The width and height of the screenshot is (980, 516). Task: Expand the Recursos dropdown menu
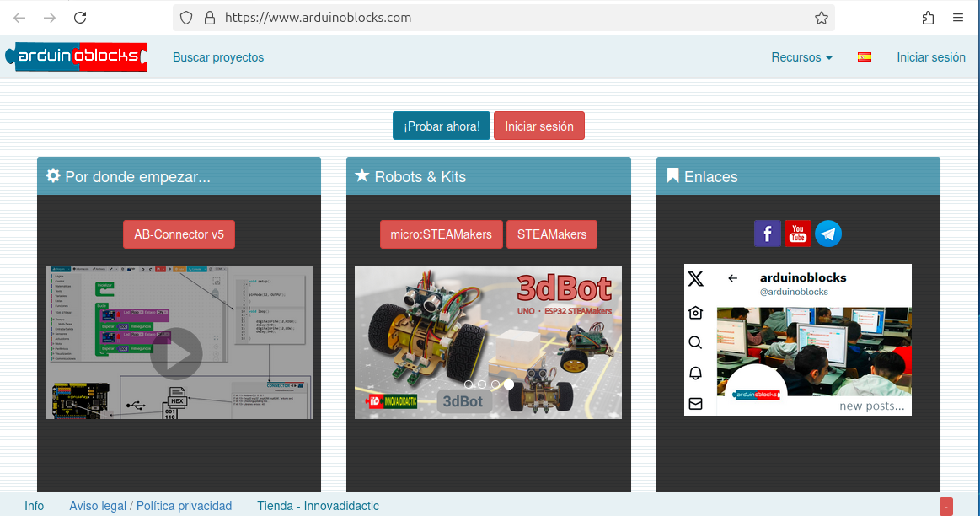802,57
